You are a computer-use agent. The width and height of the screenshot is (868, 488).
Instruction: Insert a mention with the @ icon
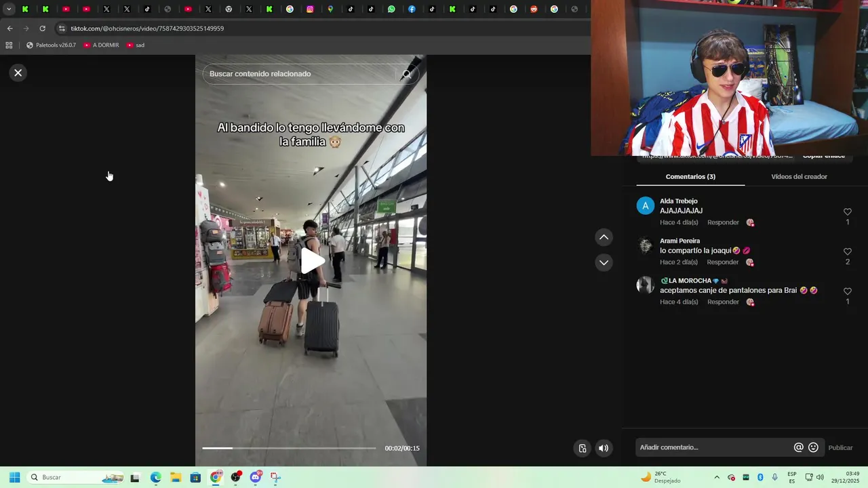(799, 447)
